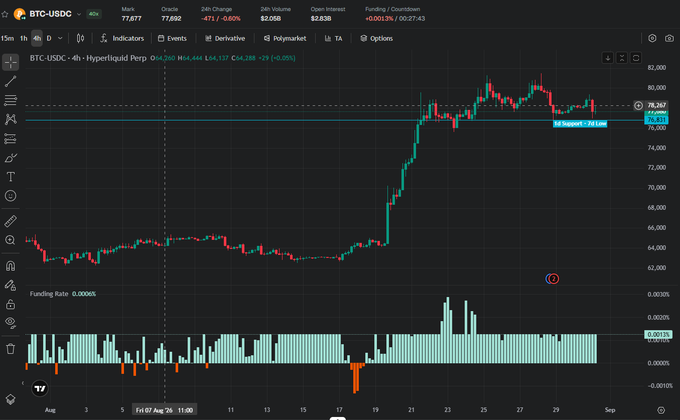Screen dimensions: 680x420
Task: Open the object tree layers icon
Action: pyautogui.click(x=10, y=400)
